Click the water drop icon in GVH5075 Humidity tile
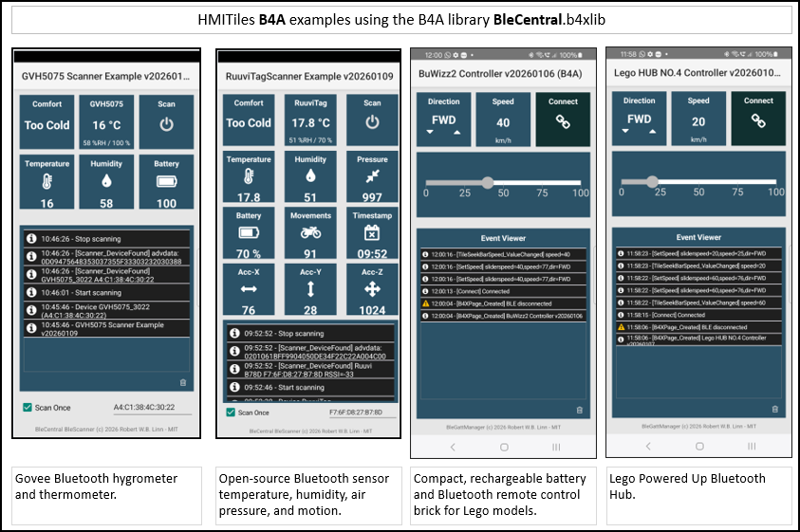The height and width of the screenshot is (532, 800). [106, 181]
